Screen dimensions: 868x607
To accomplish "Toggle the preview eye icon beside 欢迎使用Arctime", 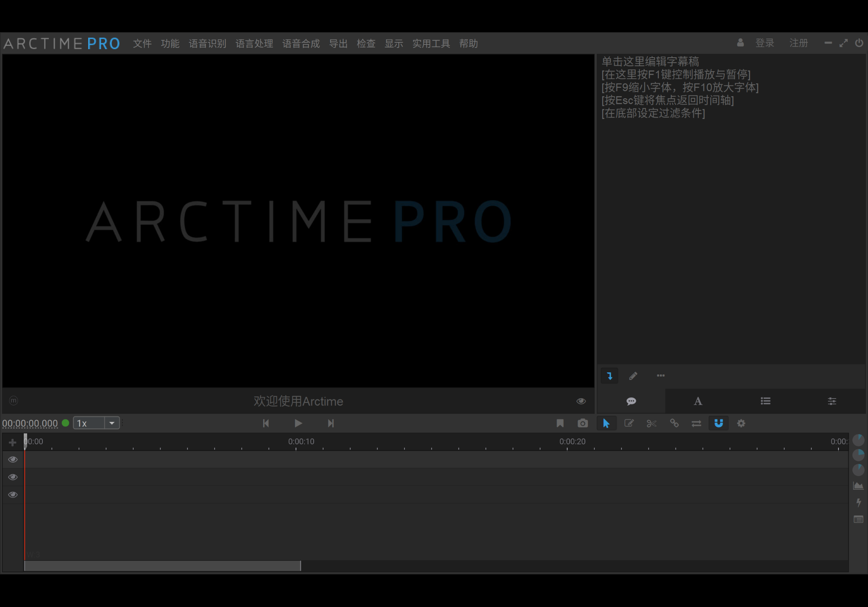I will coord(581,401).
